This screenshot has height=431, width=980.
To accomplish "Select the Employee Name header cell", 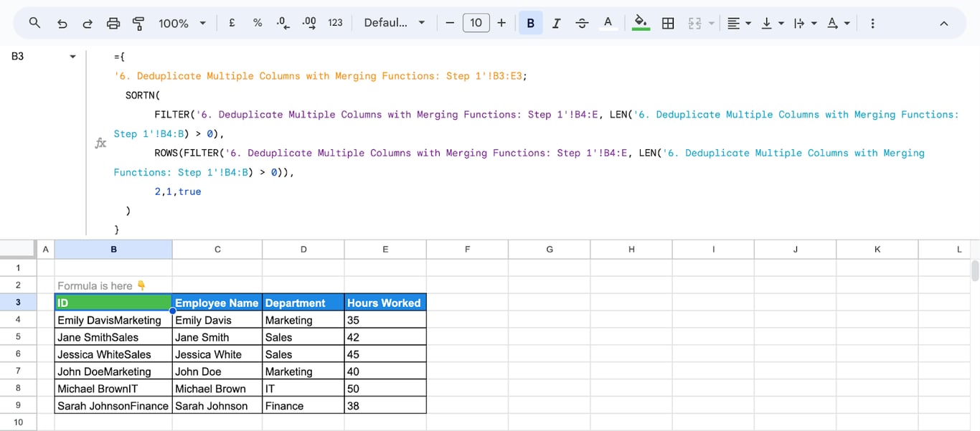I will click(217, 303).
